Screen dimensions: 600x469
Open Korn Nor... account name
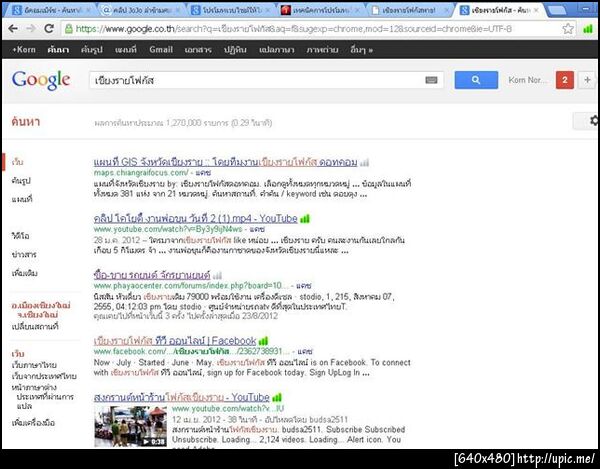pyautogui.click(x=527, y=80)
